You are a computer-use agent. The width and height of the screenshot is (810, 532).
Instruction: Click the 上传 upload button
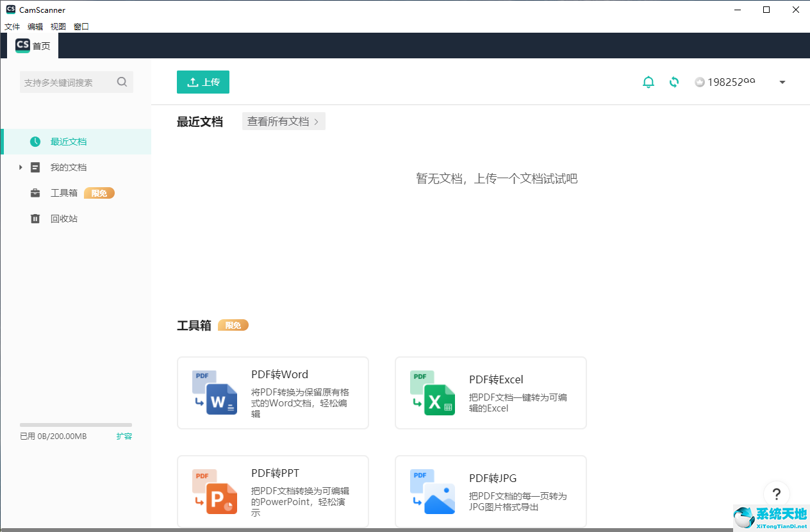(203, 82)
